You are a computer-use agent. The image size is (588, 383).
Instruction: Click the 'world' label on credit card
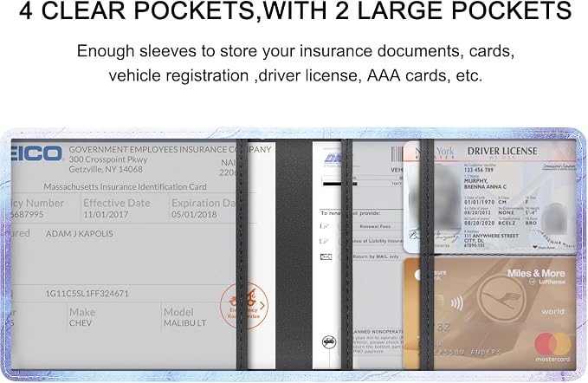[552, 311]
